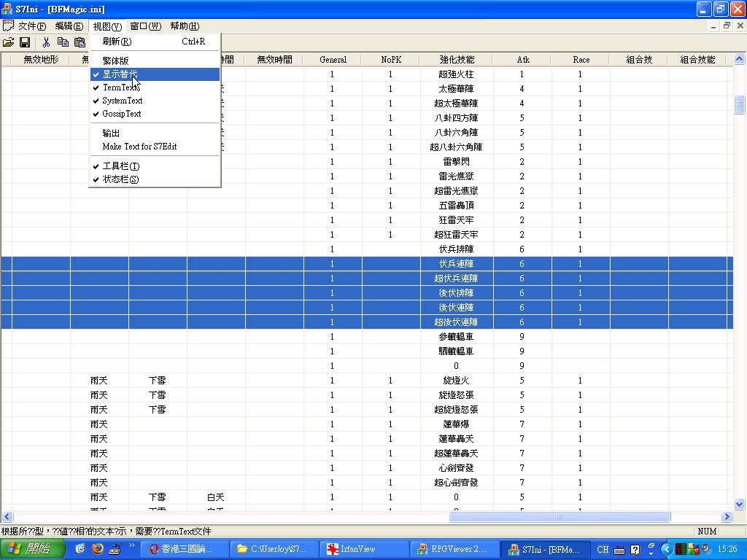
Task: Click the 強化技能 column header
Action: (457, 60)
